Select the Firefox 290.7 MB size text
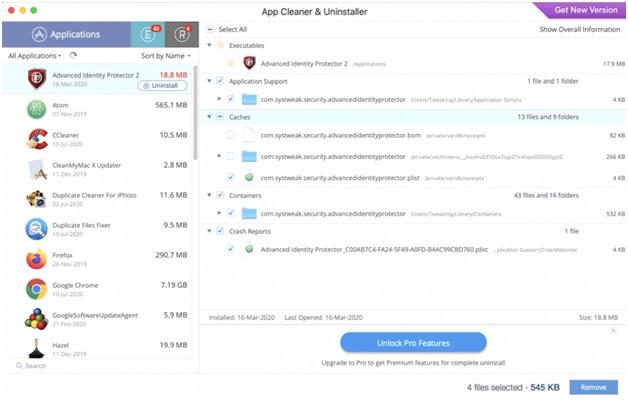Image resolution: width=628 pixels, height=403 pixels. [171, 255]
